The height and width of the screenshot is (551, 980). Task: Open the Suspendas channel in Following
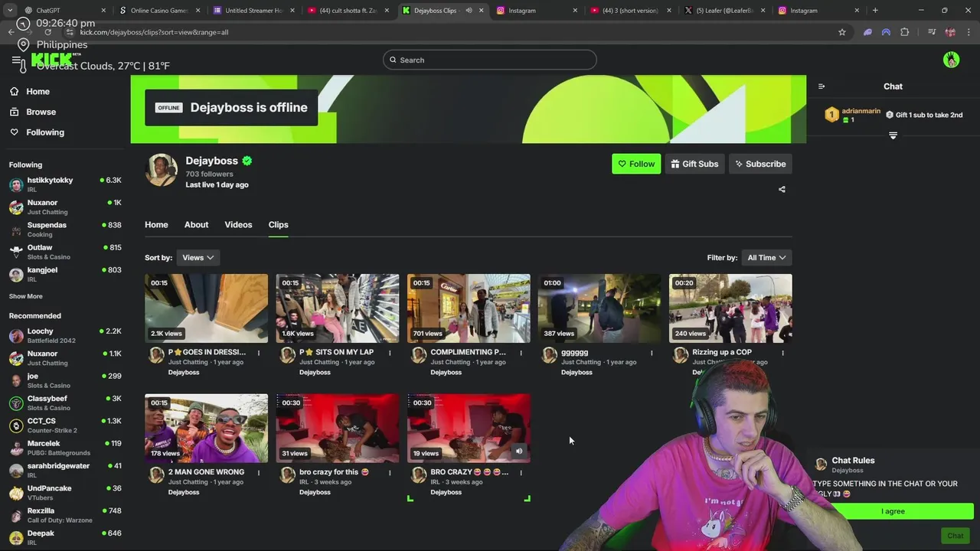(65, 230)
